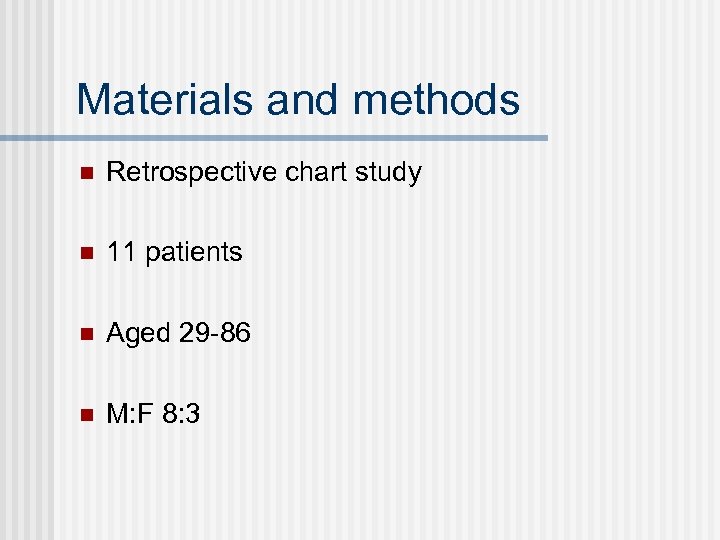Screen dimensions: 720x540
Task: Click the bullet marker next to 11 patients
Action: [85, 254]
